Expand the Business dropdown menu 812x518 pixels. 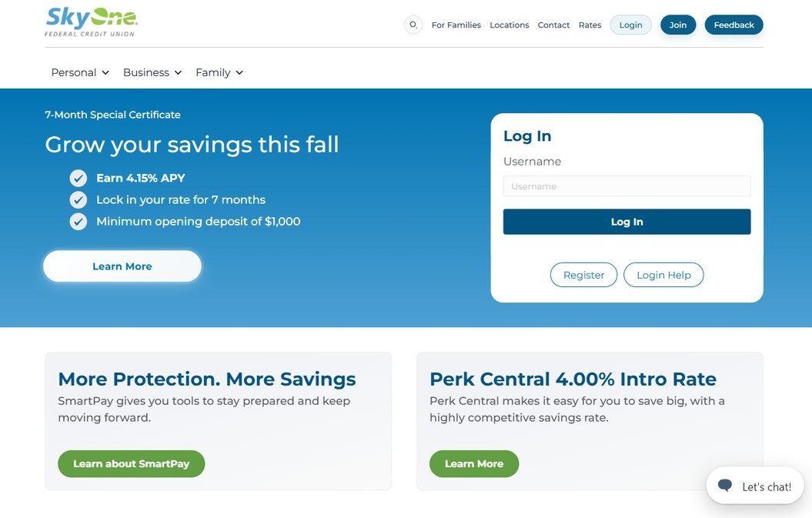coord(152,72)
